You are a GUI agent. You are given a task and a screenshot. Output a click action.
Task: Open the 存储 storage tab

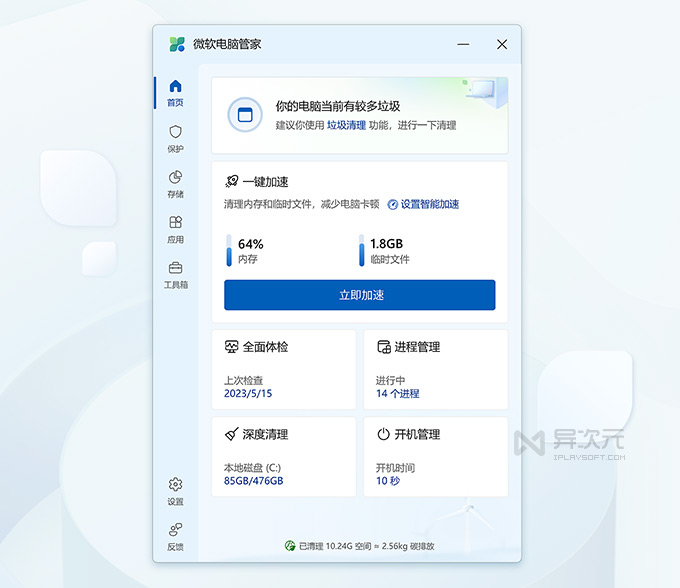click(x=176, y=184)
